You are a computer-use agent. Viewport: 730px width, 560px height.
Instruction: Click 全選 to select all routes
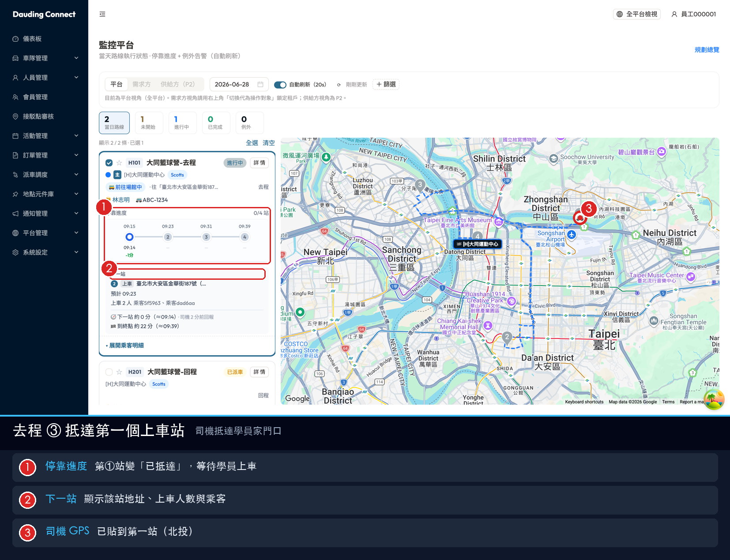(x=252, y=143)
